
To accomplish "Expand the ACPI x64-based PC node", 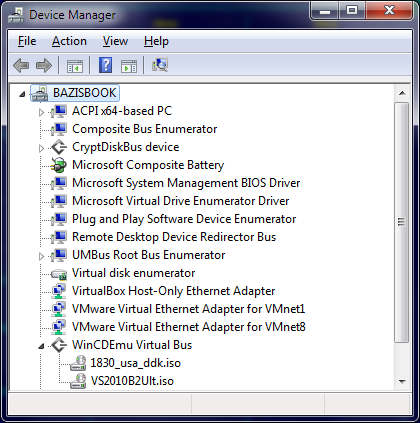I will (41, 112).
